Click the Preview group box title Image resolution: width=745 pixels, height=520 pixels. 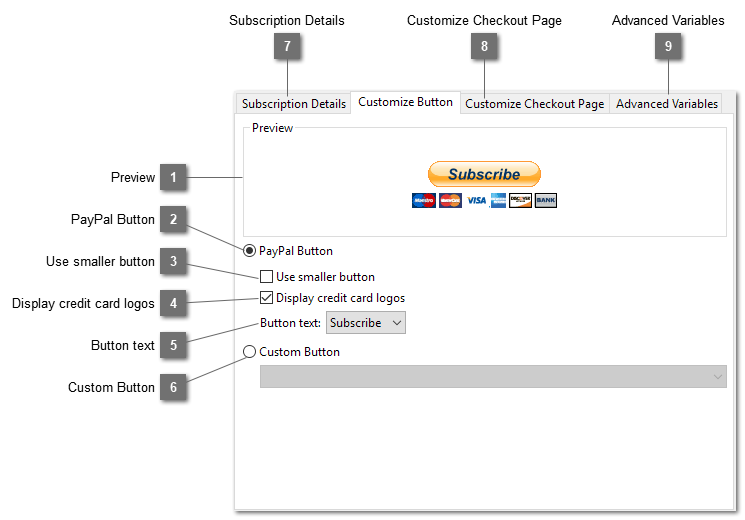click(272, 128)
